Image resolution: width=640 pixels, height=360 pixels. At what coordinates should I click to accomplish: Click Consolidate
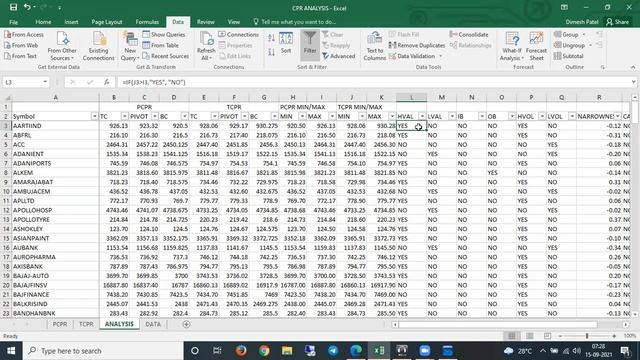pyautogui.click(x=469, y=35)
